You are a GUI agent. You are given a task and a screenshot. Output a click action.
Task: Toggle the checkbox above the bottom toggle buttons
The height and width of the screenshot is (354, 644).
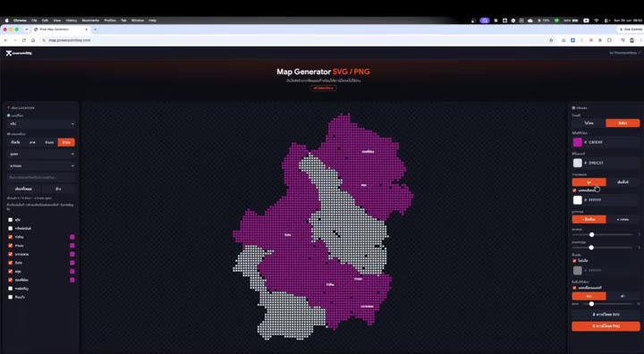pos(574,288)
